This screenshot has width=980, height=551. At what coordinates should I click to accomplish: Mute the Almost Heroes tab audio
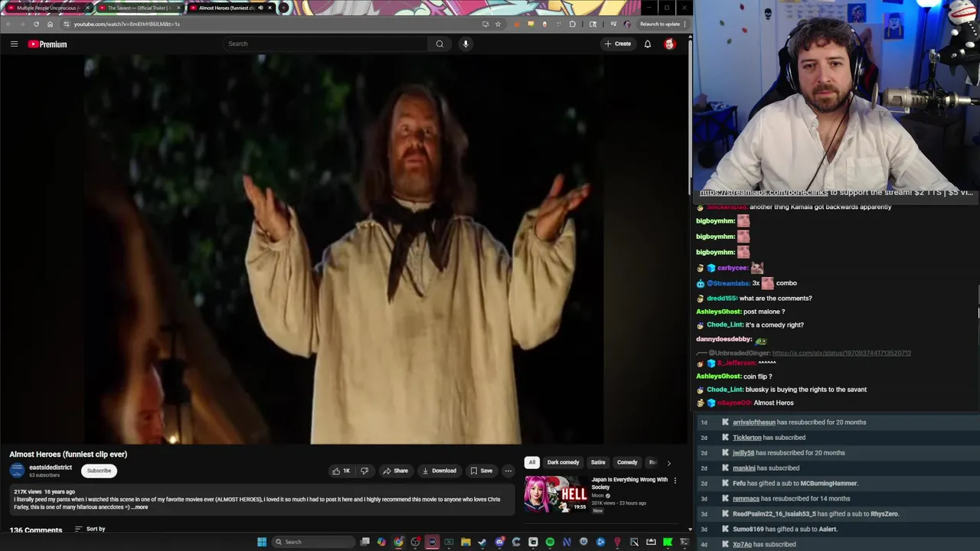pyautogui.click(x=260, y=8)
